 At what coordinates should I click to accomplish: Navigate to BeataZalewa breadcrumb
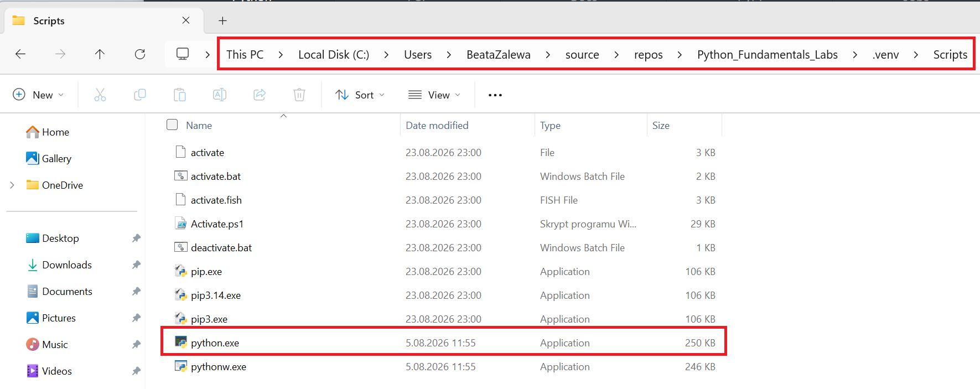pos(498,54)
